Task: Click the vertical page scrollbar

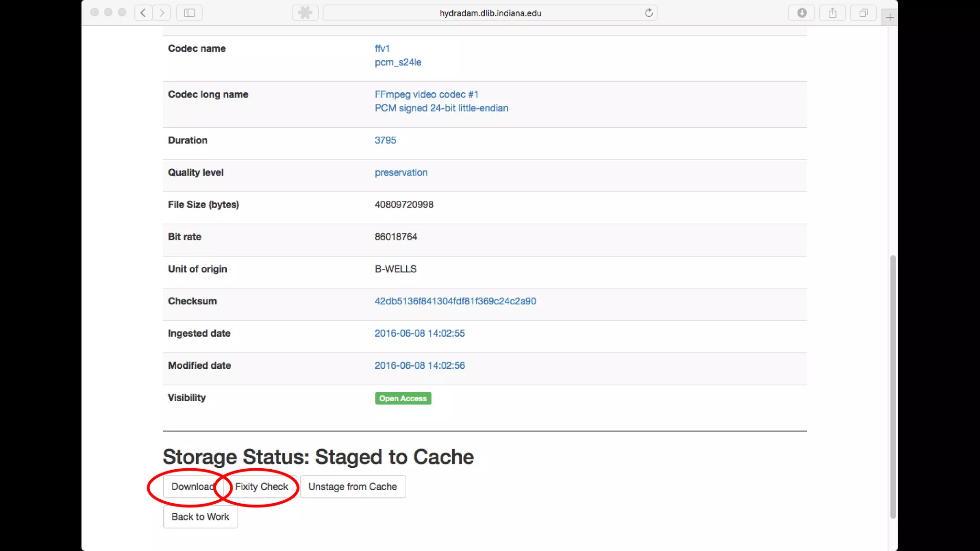Action: (x=892, y=386)
